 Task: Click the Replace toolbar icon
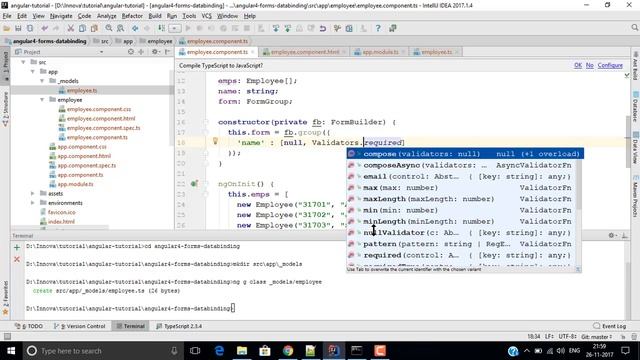(120, 28)
